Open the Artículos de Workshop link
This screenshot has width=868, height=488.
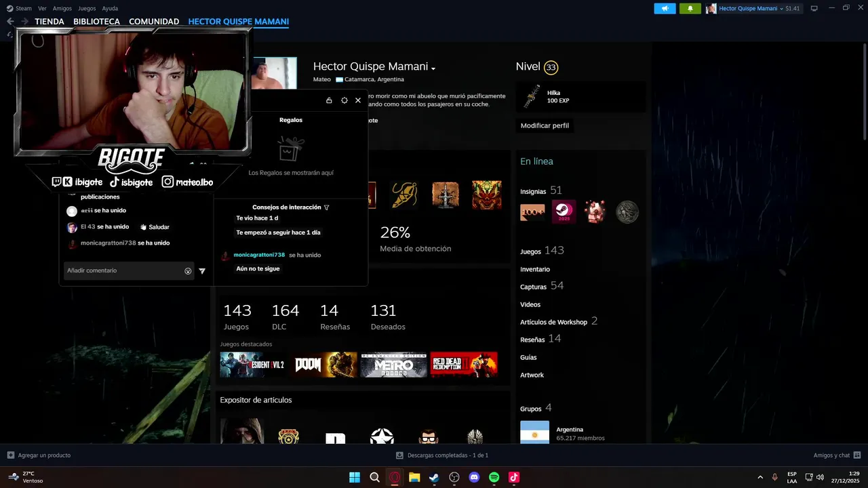[x=559, y=321]
